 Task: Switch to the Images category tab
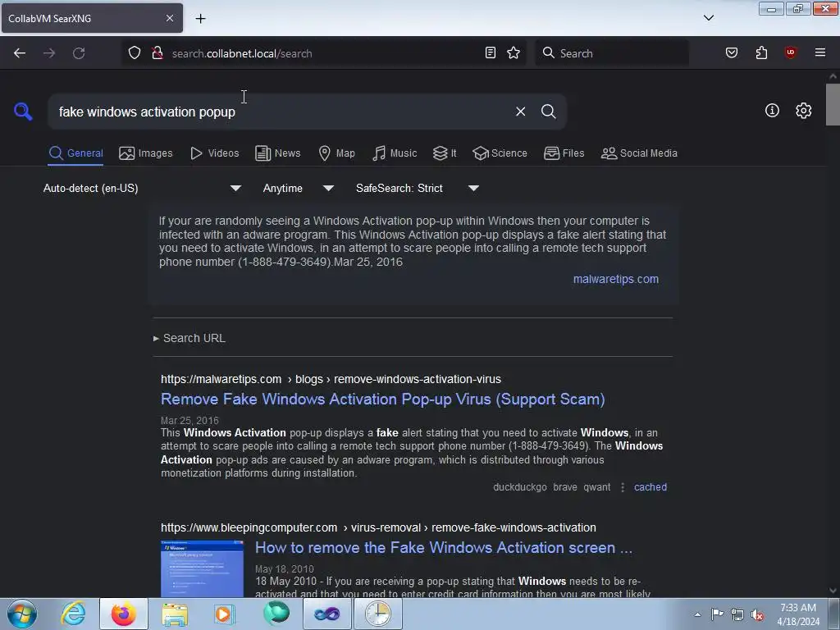point(146,153)
